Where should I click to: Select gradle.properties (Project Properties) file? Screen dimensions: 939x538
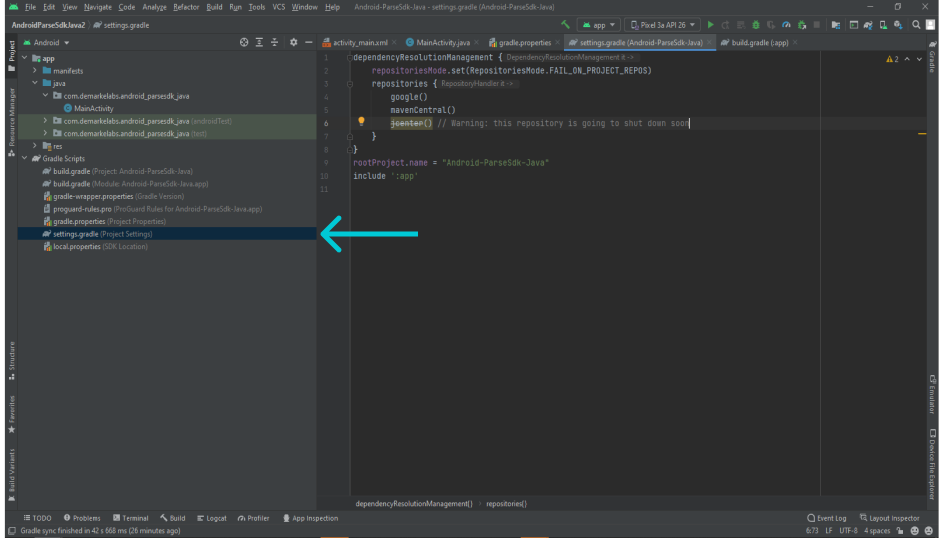(x=110, y=221)
